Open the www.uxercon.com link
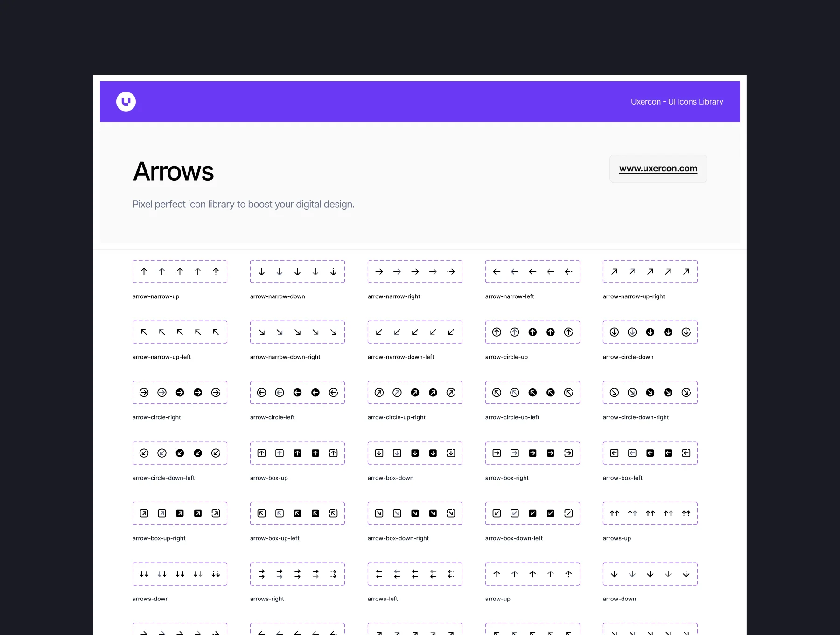840x635 pixels. [x=658, y=169]
